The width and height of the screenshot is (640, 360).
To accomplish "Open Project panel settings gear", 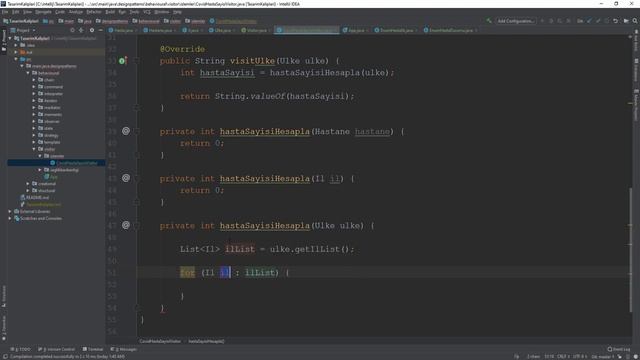I will click(92, 30).
